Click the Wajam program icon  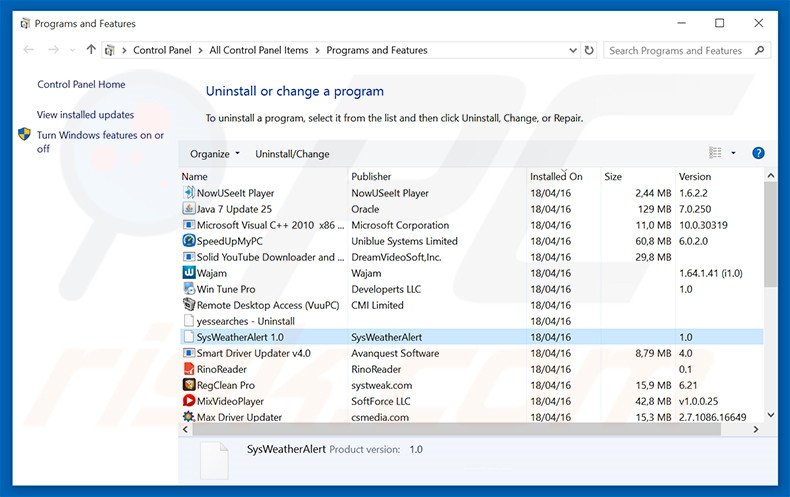188,273
